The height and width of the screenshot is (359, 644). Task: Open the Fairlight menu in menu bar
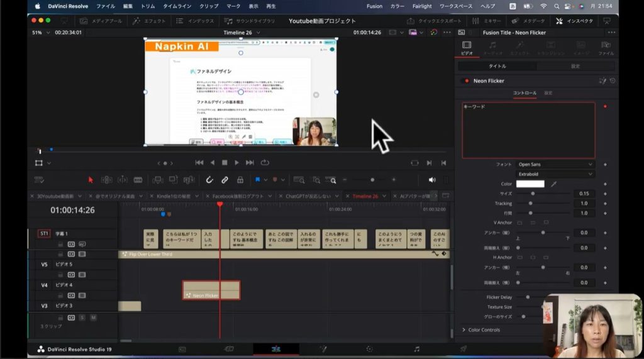tap(422, 6)
